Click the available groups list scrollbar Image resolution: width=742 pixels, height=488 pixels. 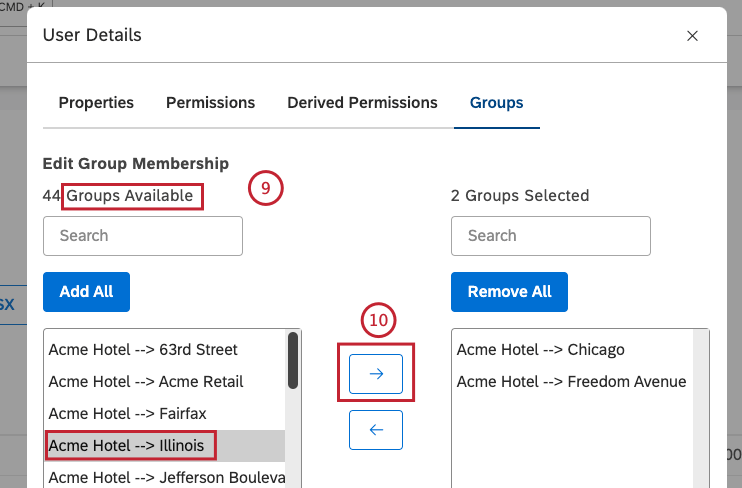coord(294,360)
